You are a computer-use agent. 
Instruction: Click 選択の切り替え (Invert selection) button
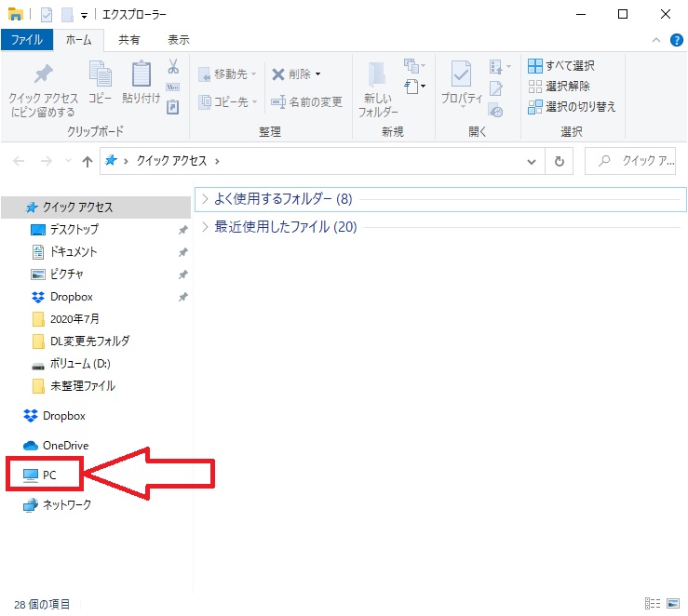click(572, 106)
